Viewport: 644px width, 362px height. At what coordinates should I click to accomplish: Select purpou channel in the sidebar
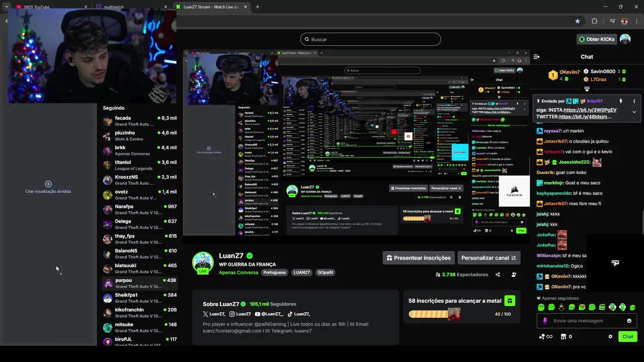click(139, 283)
